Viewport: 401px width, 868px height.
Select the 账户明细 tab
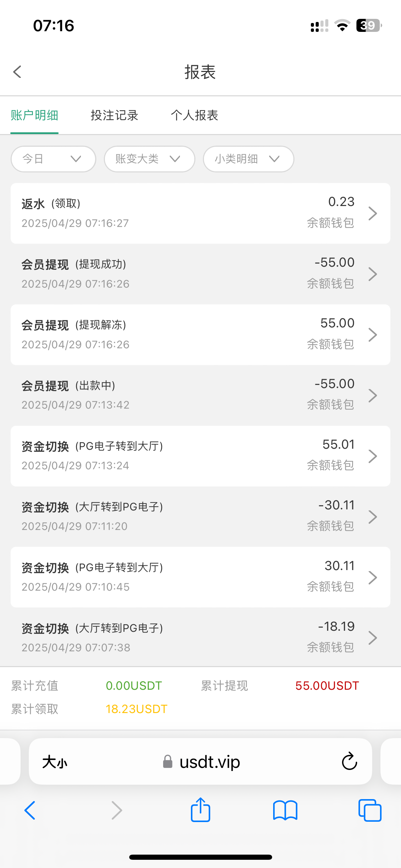pyautogui.click(x=34, y=116)
